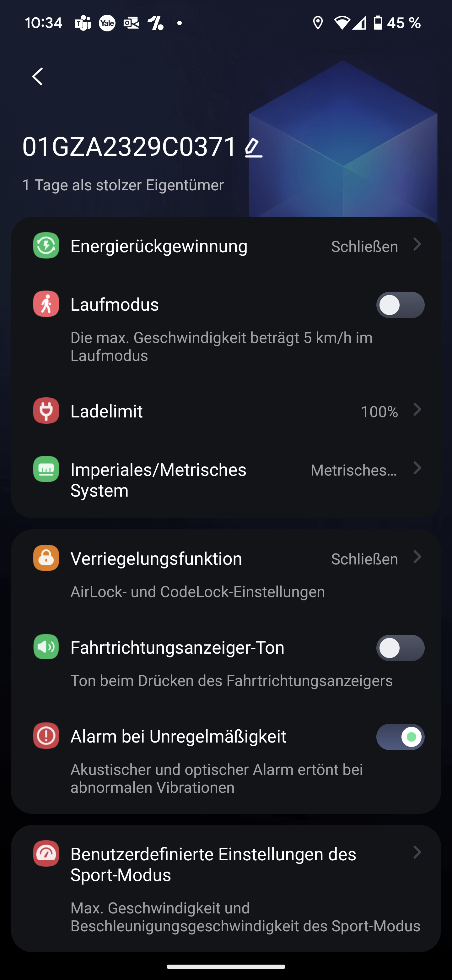Enable the Laufmodus toggle

tap(400, 305)
